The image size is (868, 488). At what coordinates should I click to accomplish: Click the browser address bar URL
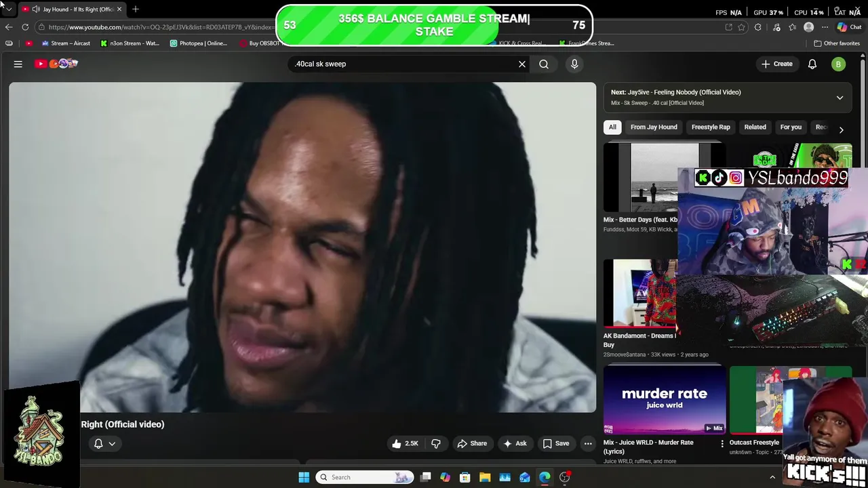click(x=161, y=27)
